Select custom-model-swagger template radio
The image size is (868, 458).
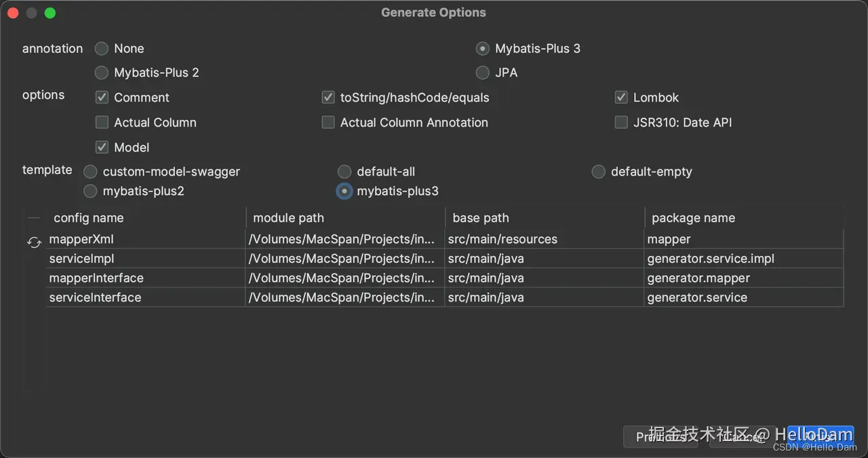pos(90,172)
